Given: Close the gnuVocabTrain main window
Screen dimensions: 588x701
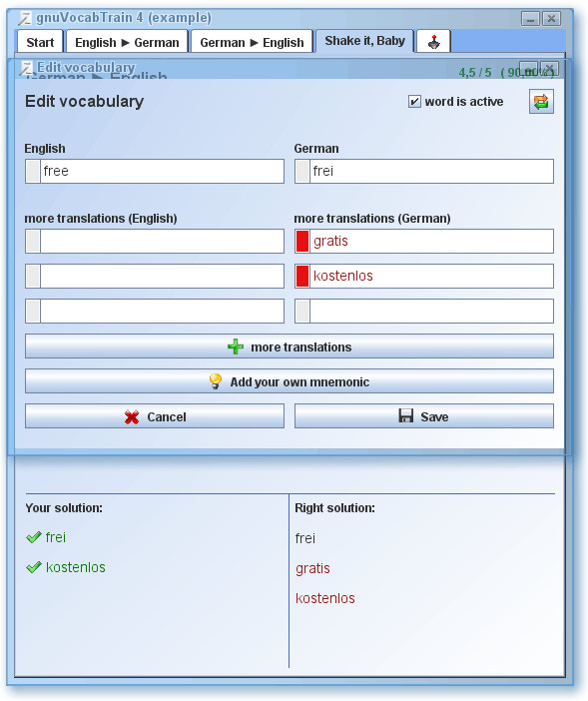Looking at the screenshot, I should 552,19.
